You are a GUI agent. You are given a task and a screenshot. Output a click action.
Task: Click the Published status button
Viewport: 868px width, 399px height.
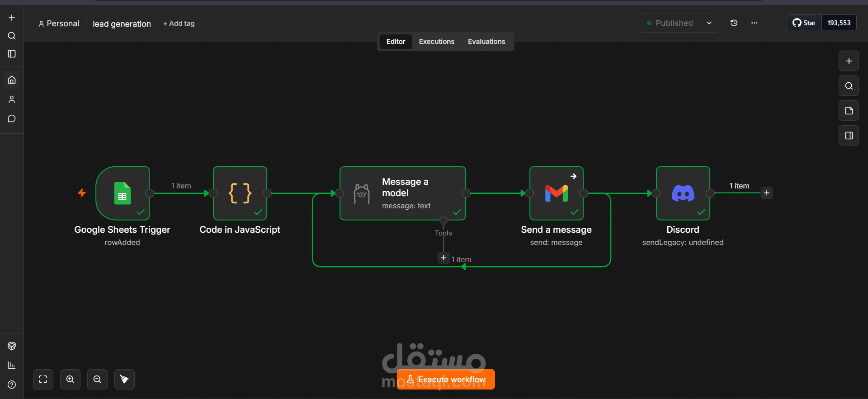click(670, 23)
